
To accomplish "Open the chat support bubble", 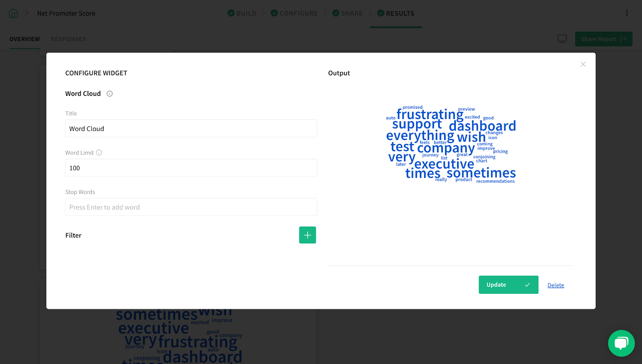I will [x=621, y=343].
